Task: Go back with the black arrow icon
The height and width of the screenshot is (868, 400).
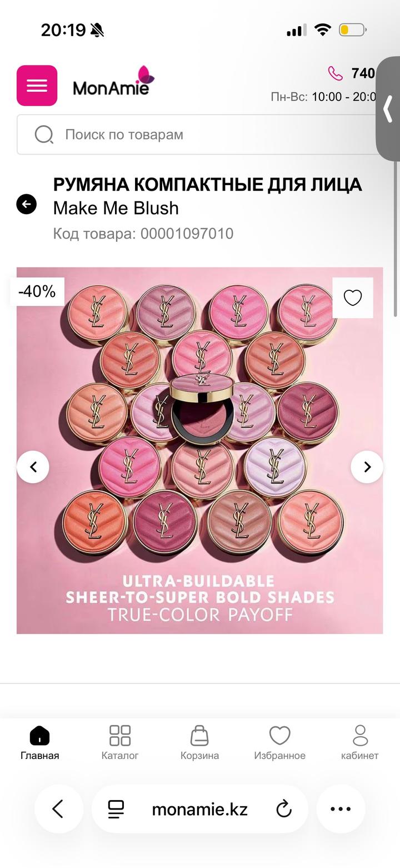Action: pos(26,204)
